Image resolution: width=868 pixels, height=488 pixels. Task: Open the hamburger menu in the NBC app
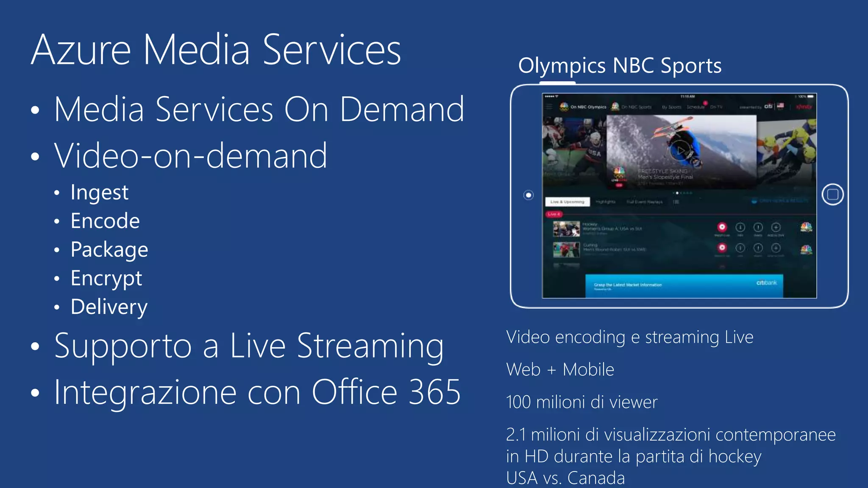(549, 107)
